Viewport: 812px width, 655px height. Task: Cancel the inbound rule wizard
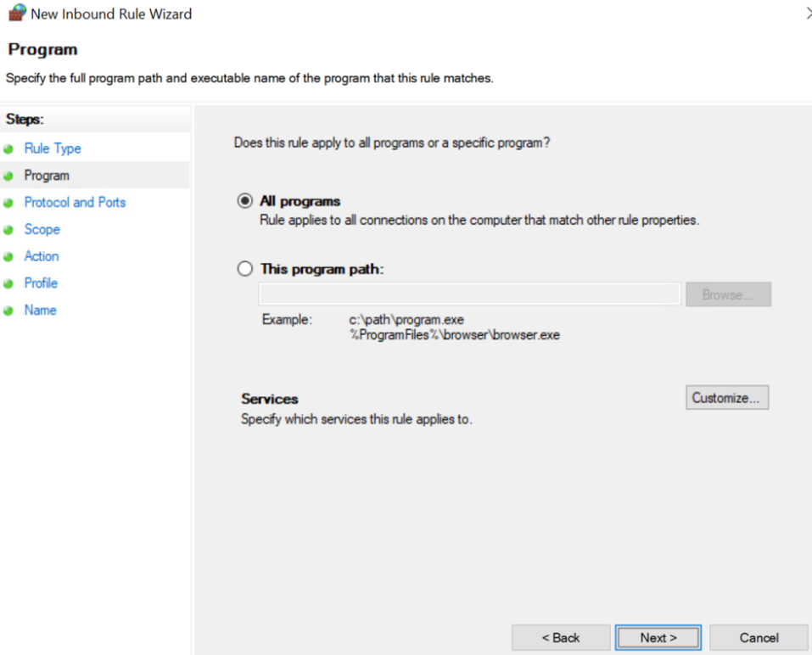759,637
